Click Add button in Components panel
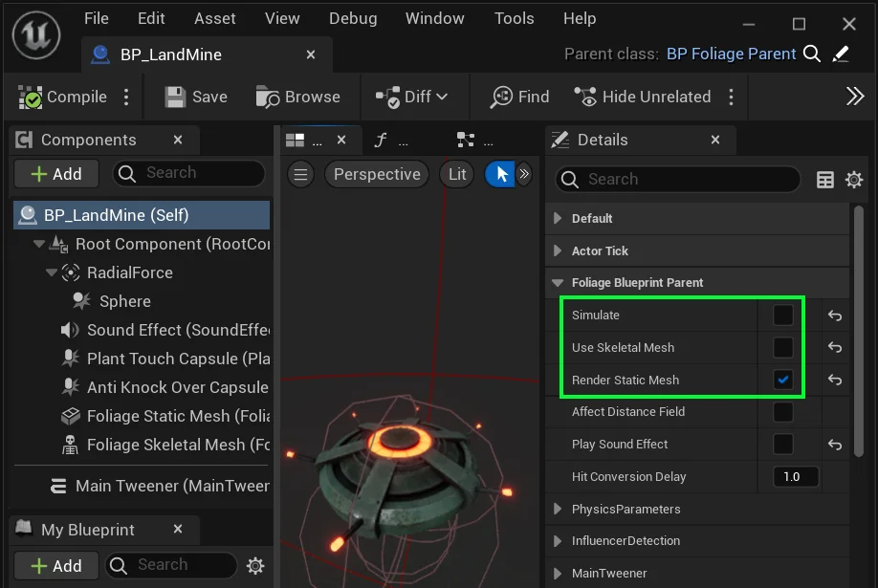878x588 pixels. tap(56, 174)
